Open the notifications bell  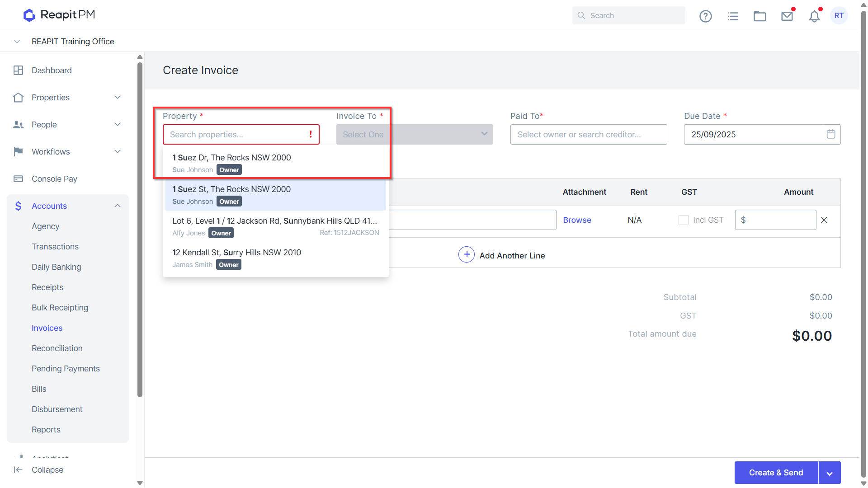click(x=814, y=16)
